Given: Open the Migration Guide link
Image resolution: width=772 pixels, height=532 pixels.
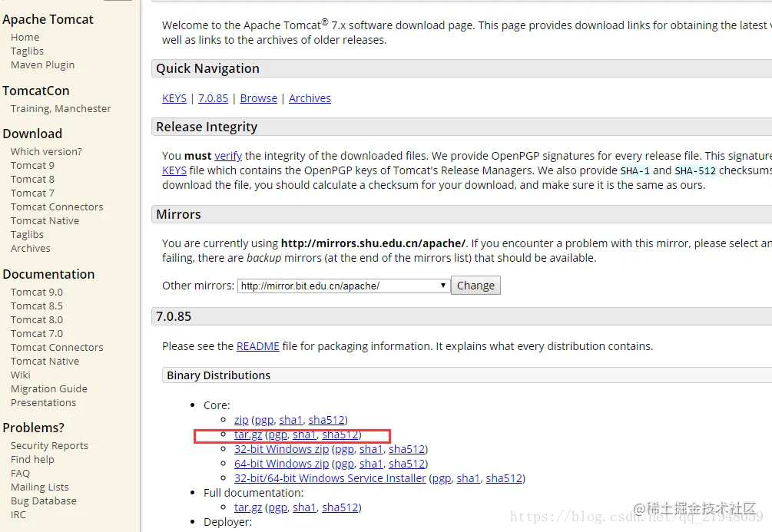Looking at the screenshot, I should (49, 388).
